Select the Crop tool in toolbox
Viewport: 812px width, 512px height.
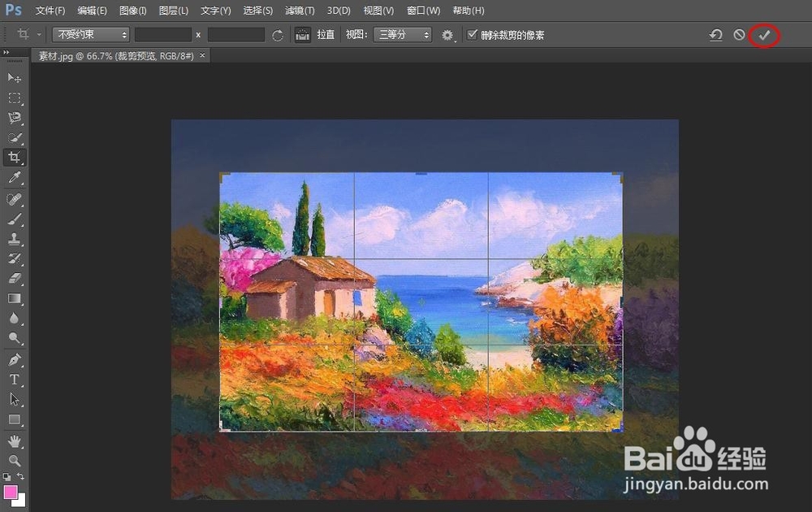[14, 158]
